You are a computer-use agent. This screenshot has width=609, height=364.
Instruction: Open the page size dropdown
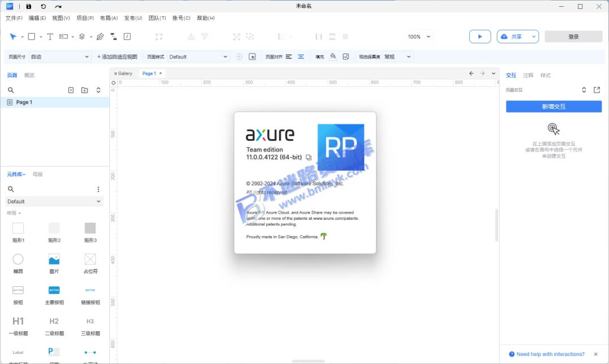point(60,57)
